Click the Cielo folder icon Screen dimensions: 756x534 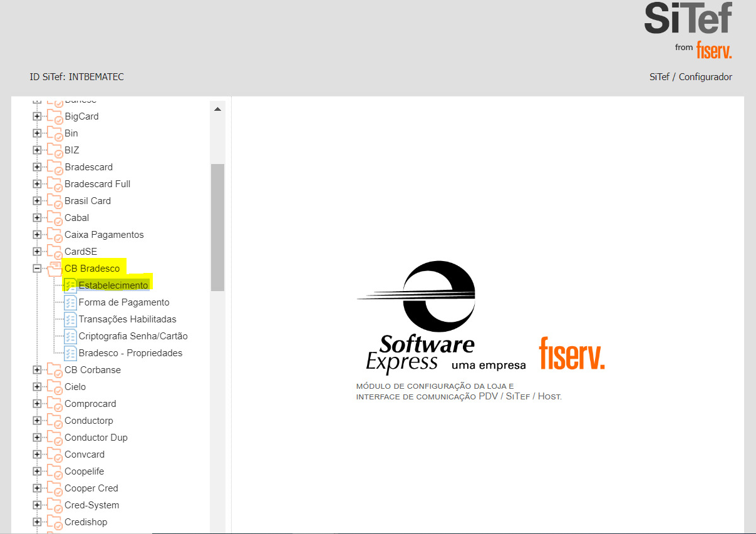(54, 387)
